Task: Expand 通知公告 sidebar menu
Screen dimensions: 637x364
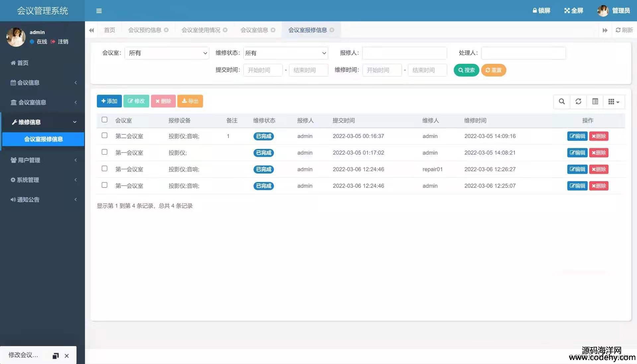Action: point(42,200)
